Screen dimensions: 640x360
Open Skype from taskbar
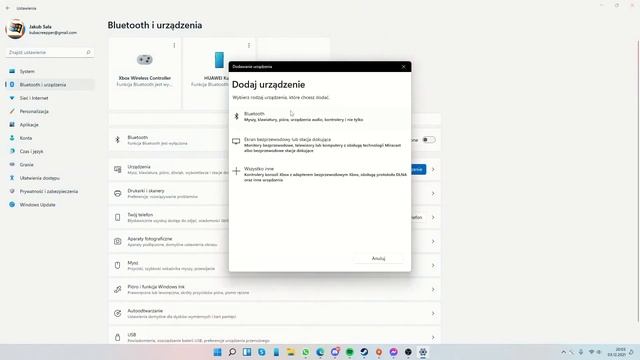click(262, 352)
